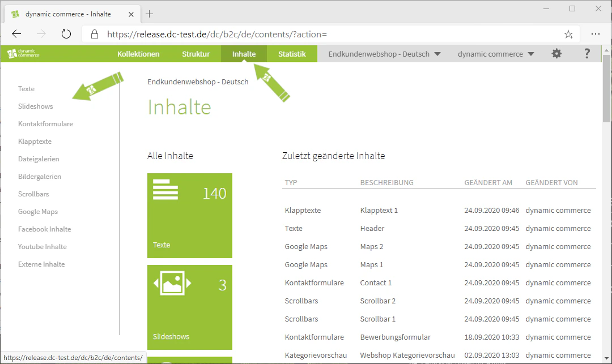Click the Texte tile count 140
The width and height of the screenshot is (612, 364).
[x=214, y=193]
